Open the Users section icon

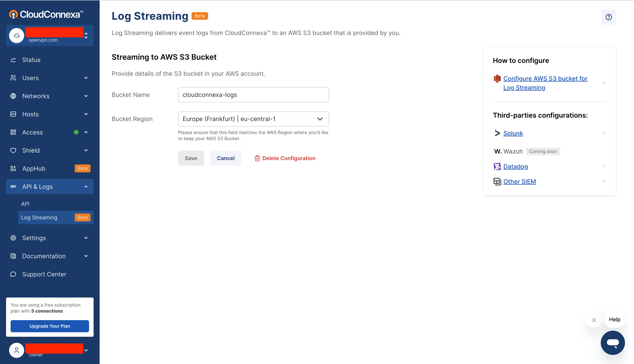[x=13, y=78]
